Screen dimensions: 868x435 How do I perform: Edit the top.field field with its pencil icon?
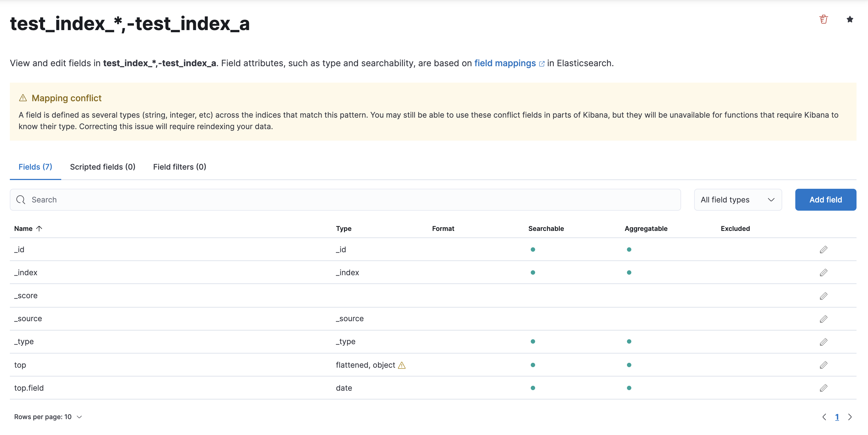(x=823, y=388)
